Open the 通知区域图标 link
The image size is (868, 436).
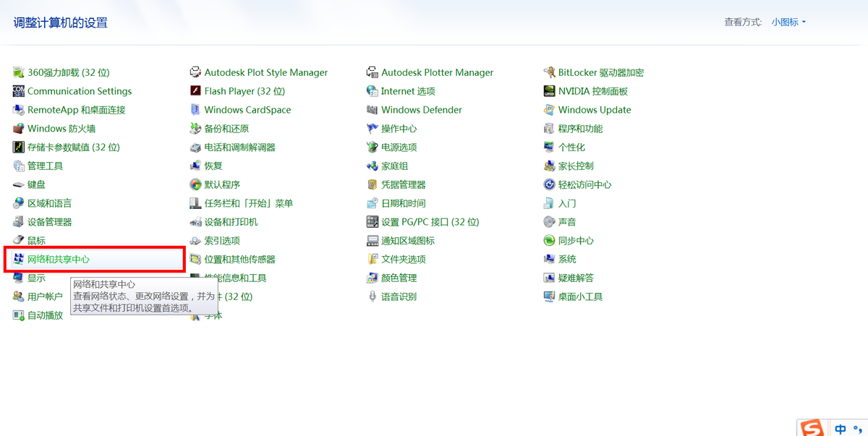(408, 240)
